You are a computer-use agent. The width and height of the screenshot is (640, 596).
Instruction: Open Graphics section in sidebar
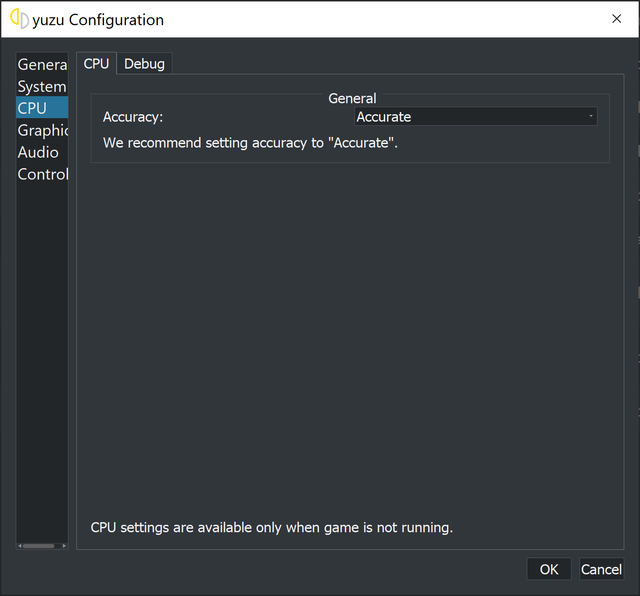tap(42, 130)
